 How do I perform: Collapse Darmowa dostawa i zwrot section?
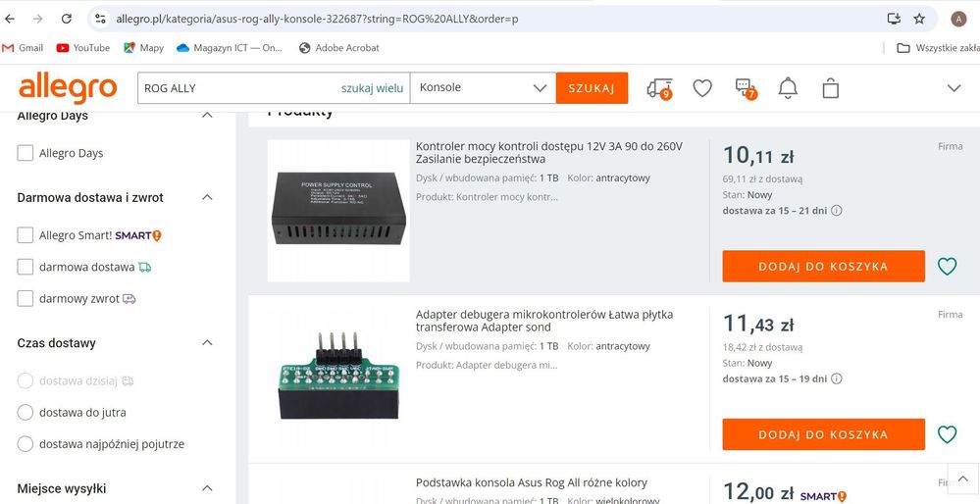coord(208,197)
